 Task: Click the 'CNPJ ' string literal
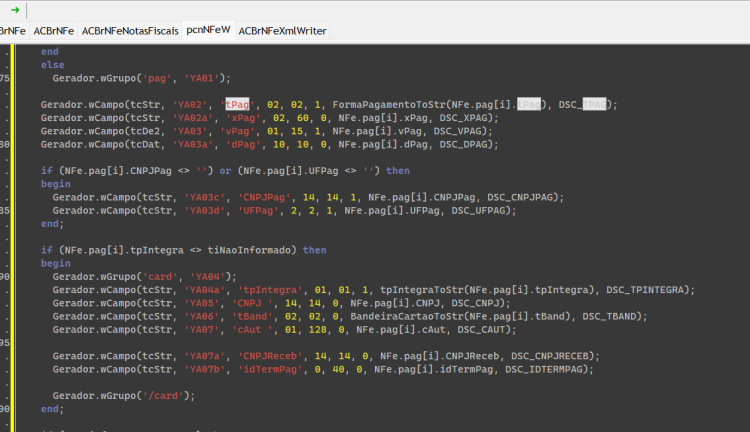tap(255, 303)
